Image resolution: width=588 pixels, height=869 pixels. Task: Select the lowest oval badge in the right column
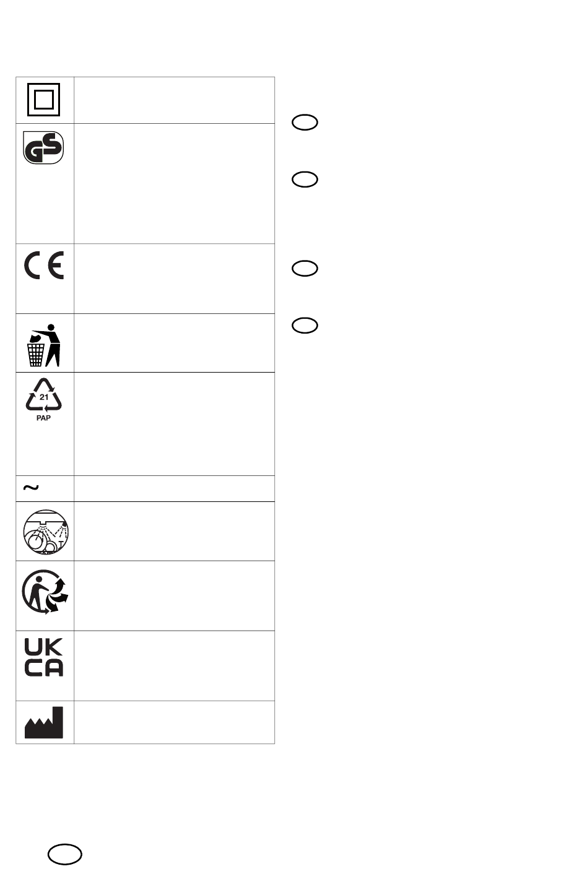[305, 326]
